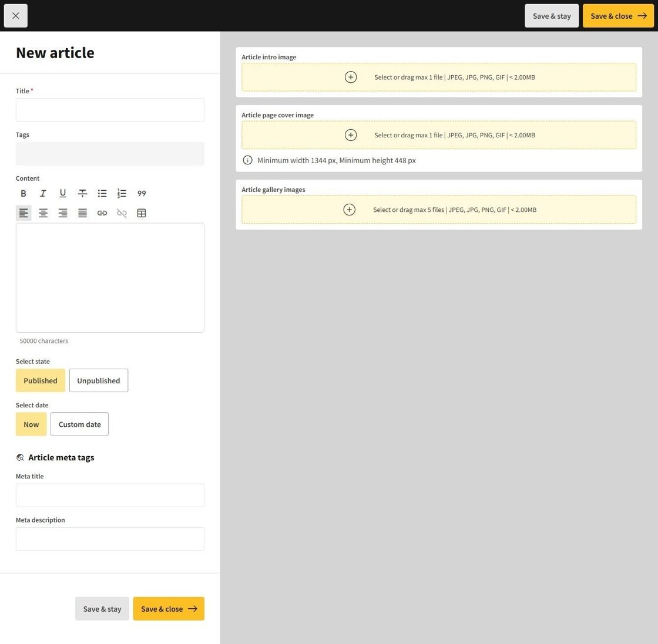Screen dimensions: 658x644
Task: Set article state to Published
Action: tap(41, 380)
